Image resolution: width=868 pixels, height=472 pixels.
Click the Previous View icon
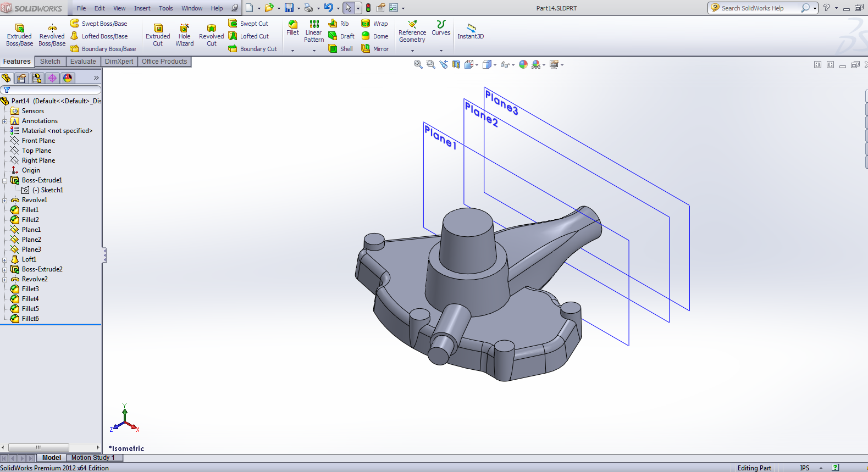(x=444, y=64)
